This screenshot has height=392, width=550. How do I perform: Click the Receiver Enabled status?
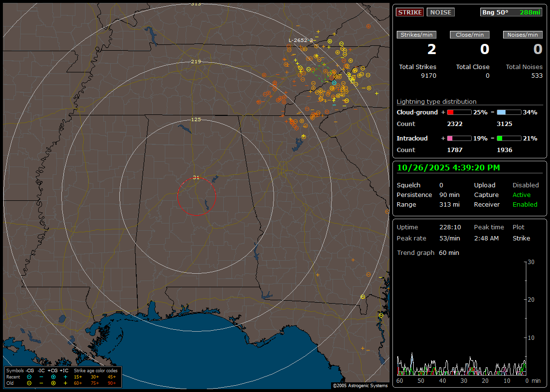[x=525, y=205]
